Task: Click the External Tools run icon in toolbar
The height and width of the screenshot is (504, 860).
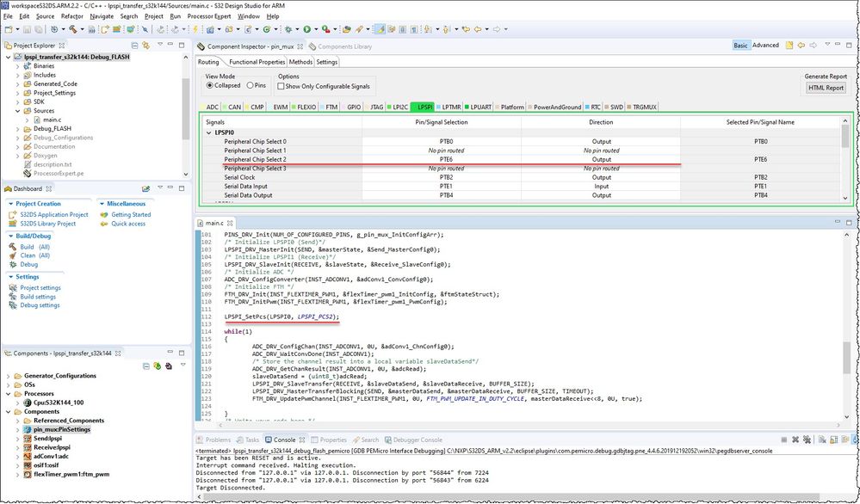Action: point(325,29)
